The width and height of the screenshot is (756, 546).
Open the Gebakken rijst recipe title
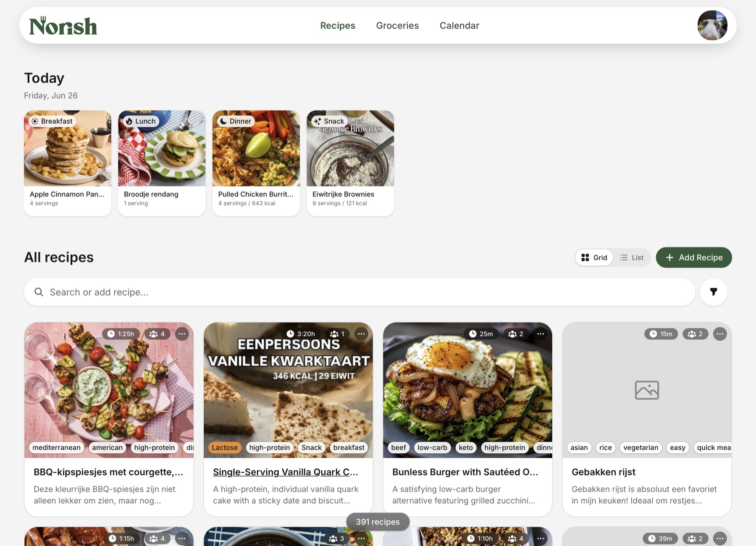(604, 472)
